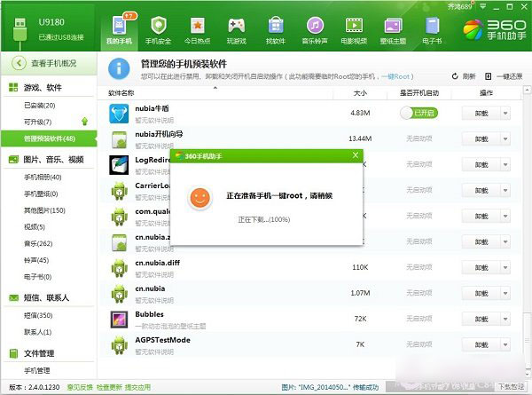
Task: Sort by 软件名称 column header
Action: pos(121,92)
